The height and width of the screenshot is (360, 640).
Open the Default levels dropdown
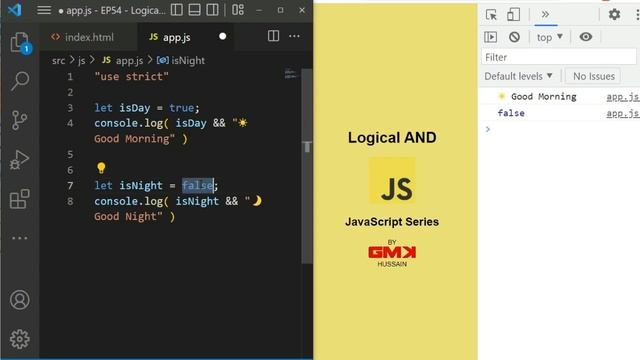point(518,76)
